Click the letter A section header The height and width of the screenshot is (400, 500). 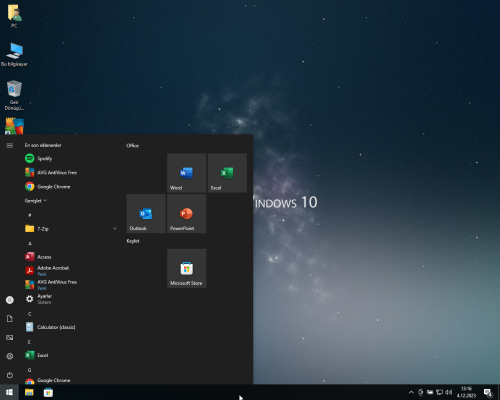pyautogui.click(x=30, y=244)
